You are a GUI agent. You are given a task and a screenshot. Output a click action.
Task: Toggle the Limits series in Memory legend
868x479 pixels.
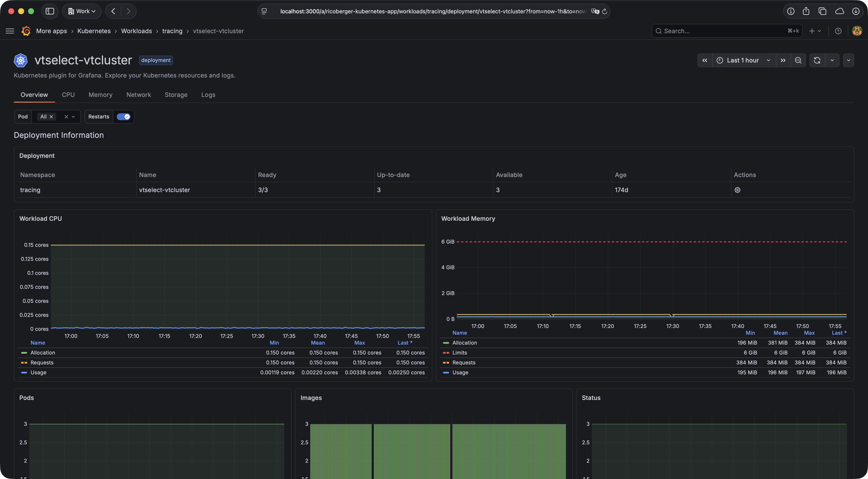tap(460, 352)
